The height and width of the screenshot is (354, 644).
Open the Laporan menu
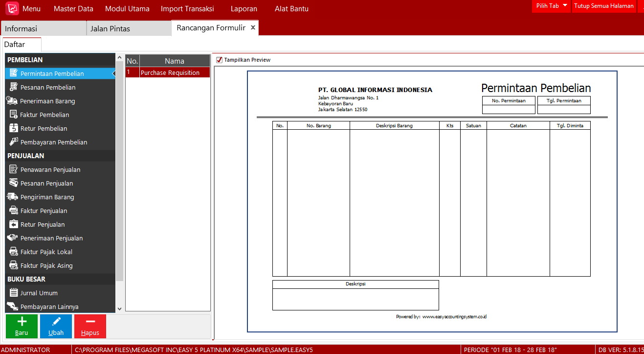tap(244, 8)
